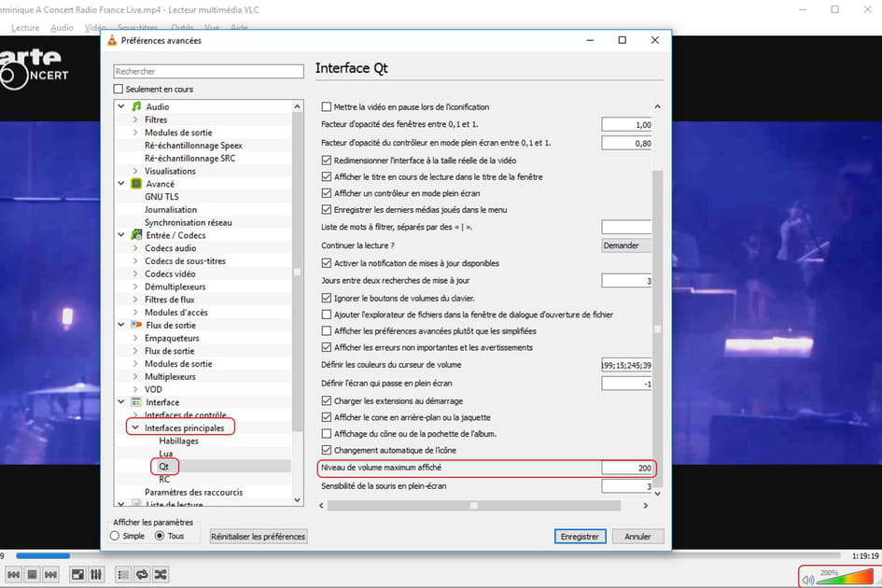The height and width of the screenshot is (588, 882).
Task: Toggle shuffle random playback
Action: 161,575
